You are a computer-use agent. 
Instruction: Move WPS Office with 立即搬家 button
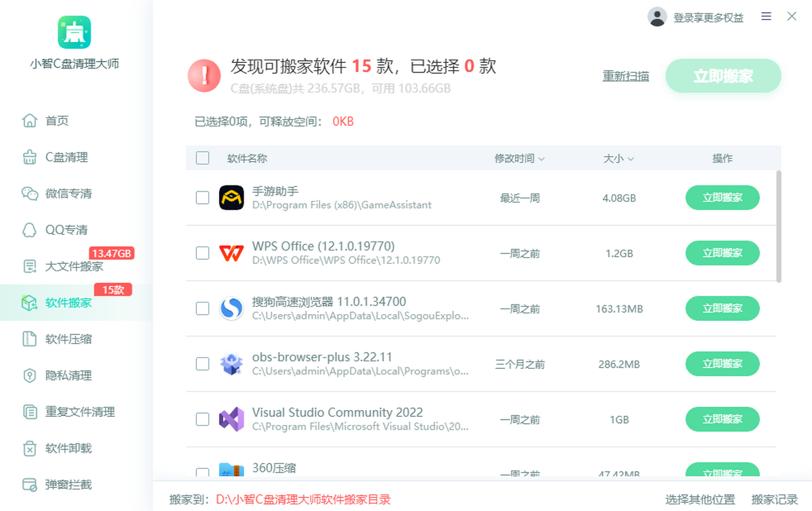coord(723,253)
